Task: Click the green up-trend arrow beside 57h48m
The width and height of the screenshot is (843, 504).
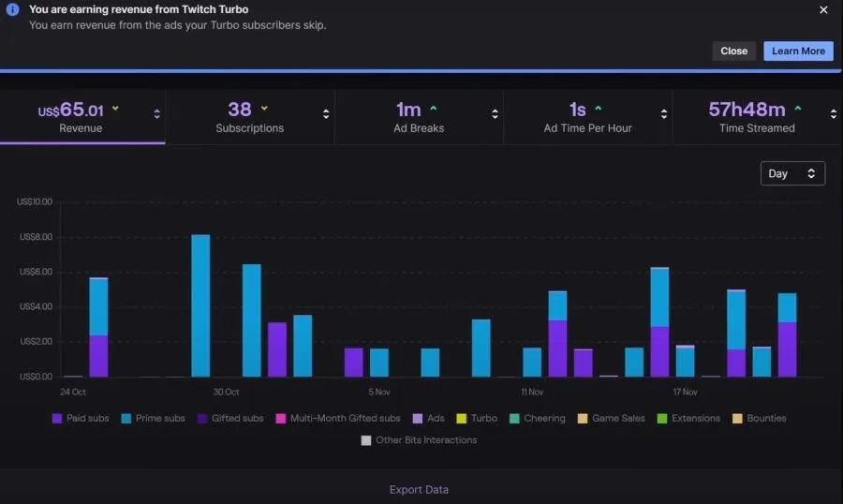Action: [x=798, y=109]
